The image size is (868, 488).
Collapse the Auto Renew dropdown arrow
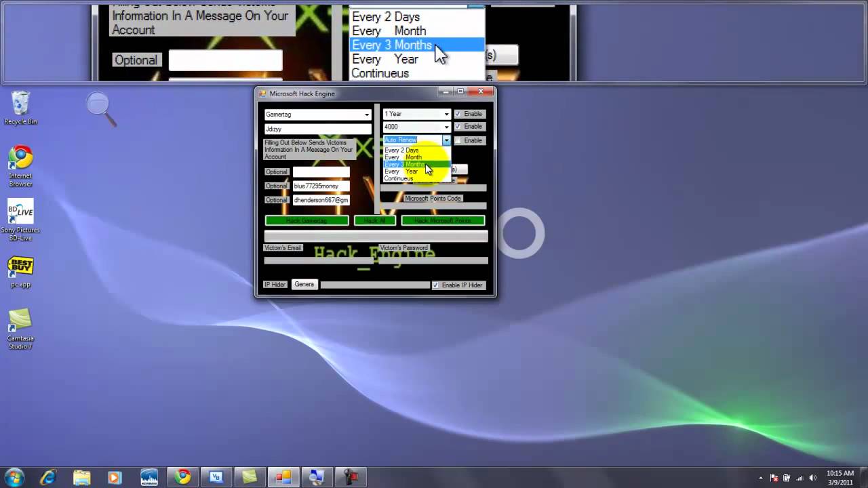click(446, 140)
